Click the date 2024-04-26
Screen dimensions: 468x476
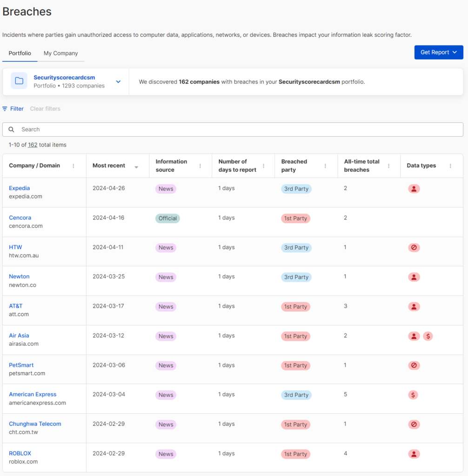point(109,188)
